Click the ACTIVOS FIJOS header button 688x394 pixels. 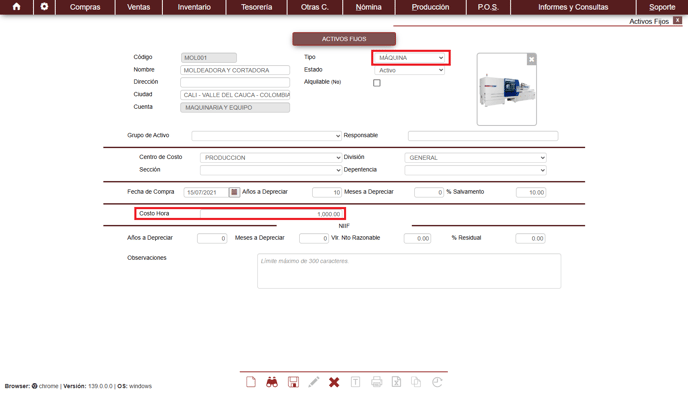(x=344, y=39)
